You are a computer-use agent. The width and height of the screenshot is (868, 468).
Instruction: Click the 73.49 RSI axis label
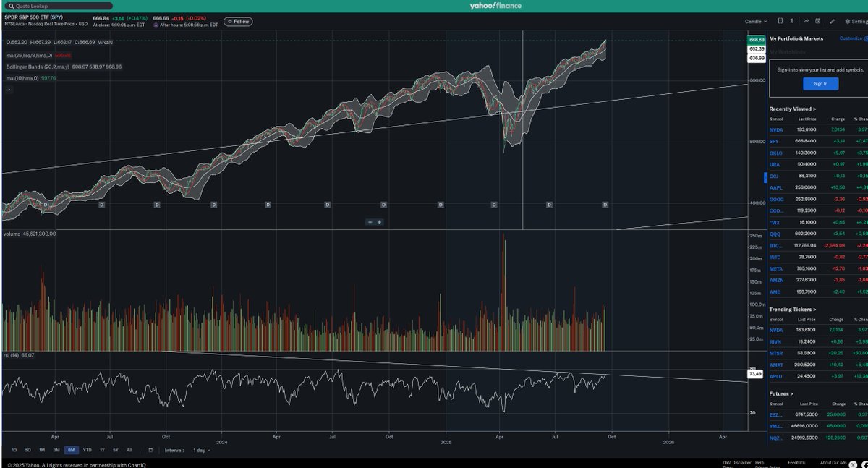(x=756, y=375)
